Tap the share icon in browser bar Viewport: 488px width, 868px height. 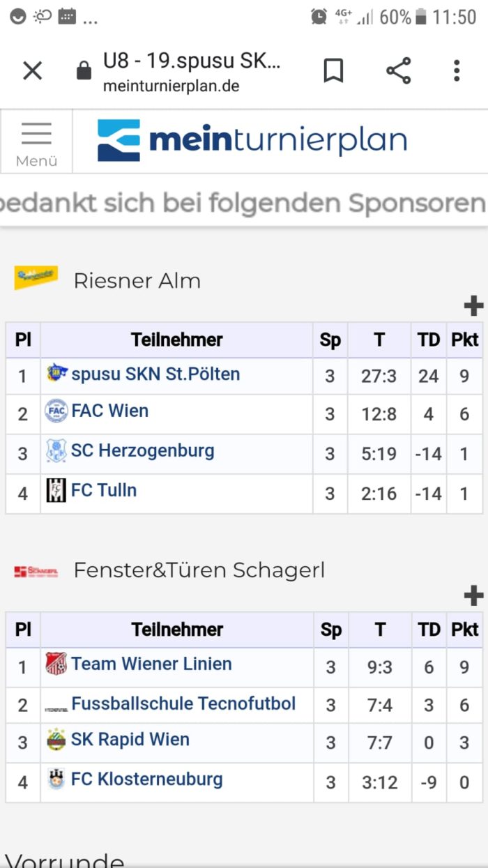coord(399,70)
